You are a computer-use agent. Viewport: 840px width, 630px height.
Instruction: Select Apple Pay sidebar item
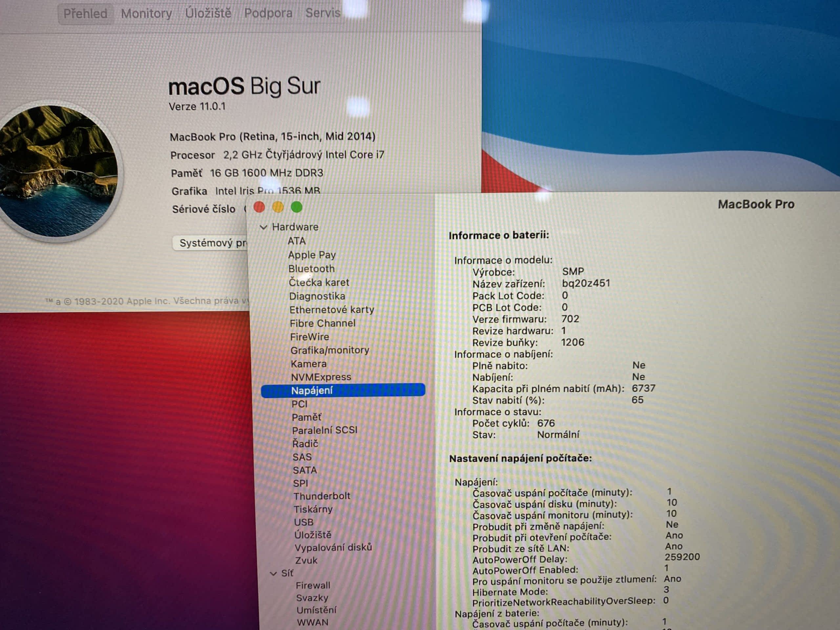click(312, 255)
